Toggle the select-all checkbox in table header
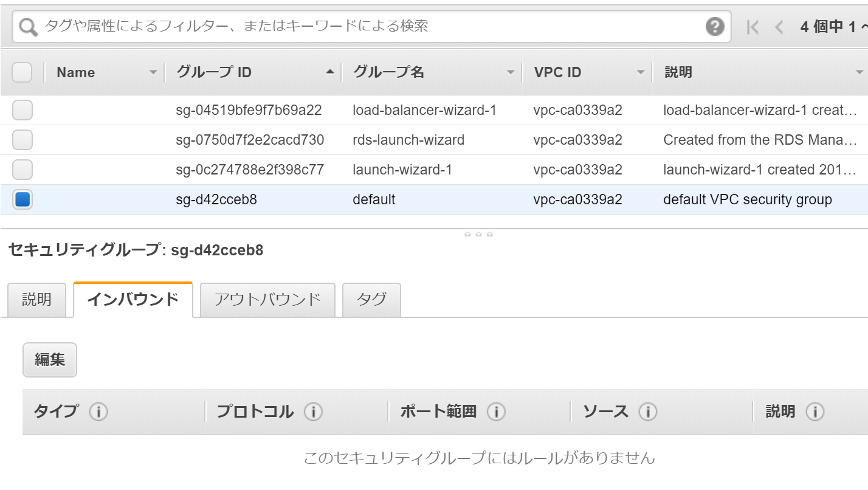The height and width of the screenshot is (490, 868). (x=22, y=72)
